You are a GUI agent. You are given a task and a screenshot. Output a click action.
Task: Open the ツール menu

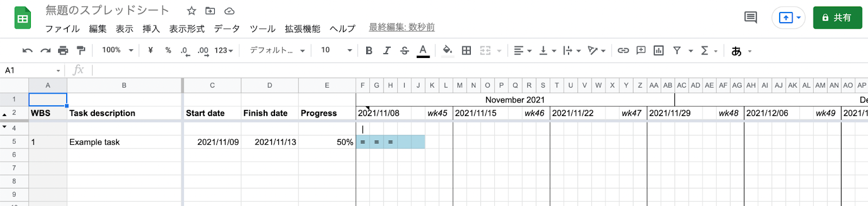[x=263, y=29]
